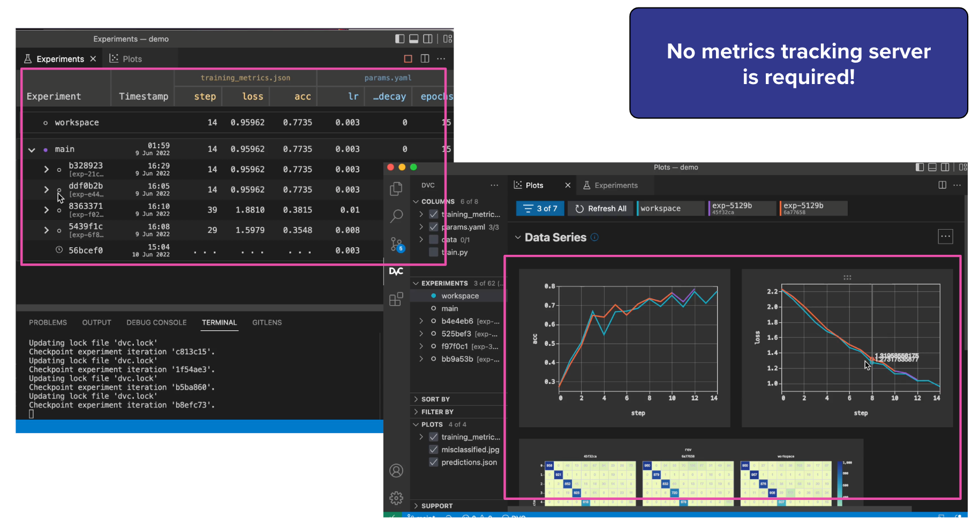Image resolution: width=980 pixels, height=531 pixels.
Task: Open Source Control with badge
Action: (x=396, y=244)
